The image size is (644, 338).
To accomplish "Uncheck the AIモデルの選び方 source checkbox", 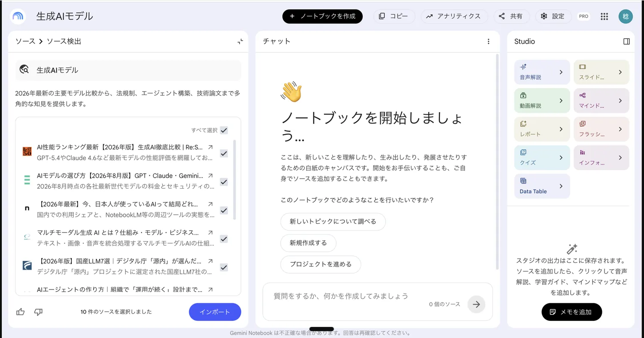I will coord(224,182).
